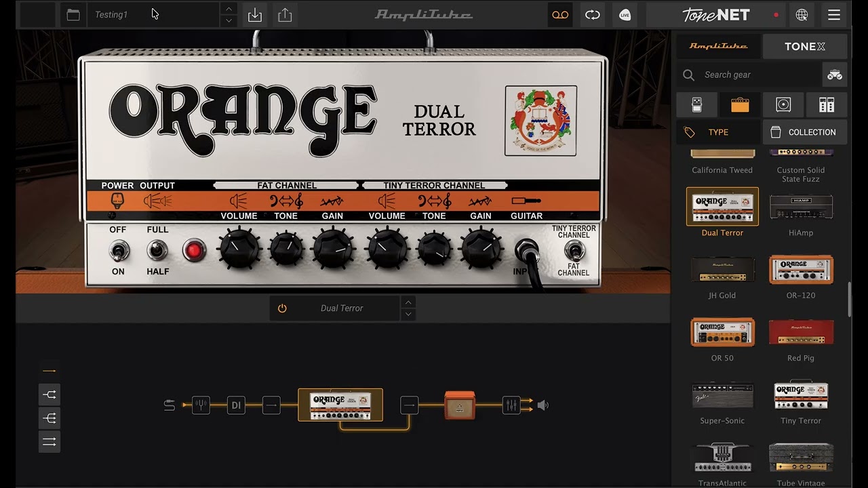
Task: Choose the OR-120 amp thumbnail
Action: tap(801, 269)
